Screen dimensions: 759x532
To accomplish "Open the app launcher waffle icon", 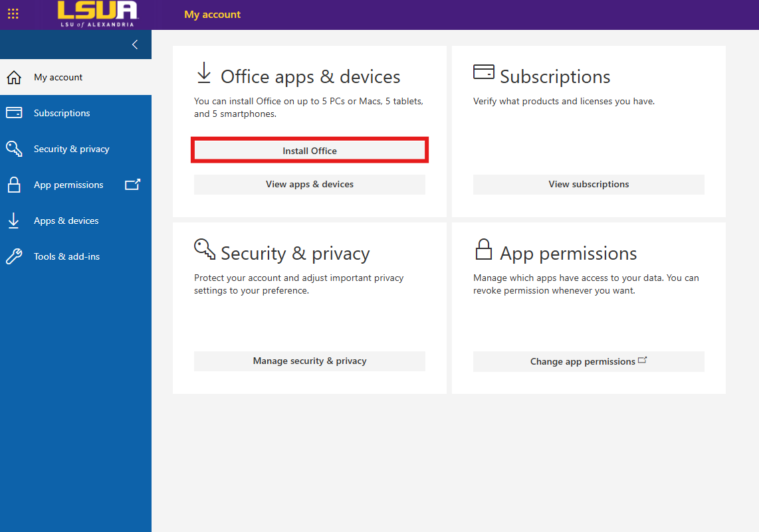I will click(x=13, y=13).
